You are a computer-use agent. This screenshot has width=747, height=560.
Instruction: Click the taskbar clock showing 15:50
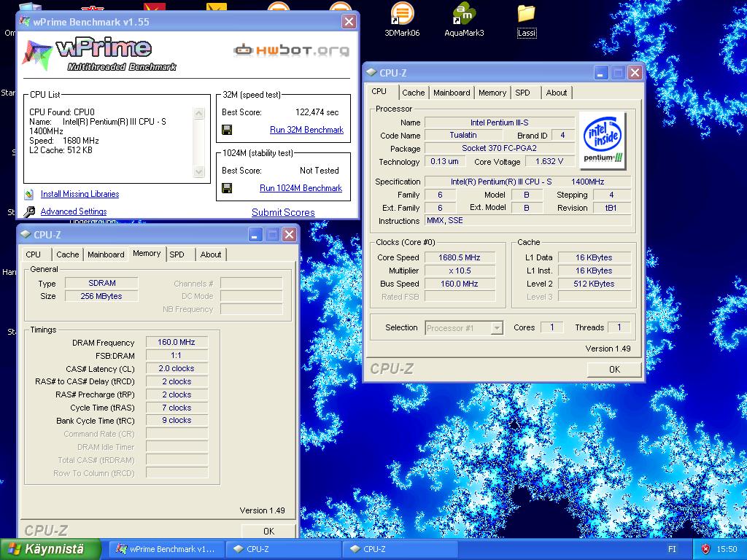click(727, 549)
